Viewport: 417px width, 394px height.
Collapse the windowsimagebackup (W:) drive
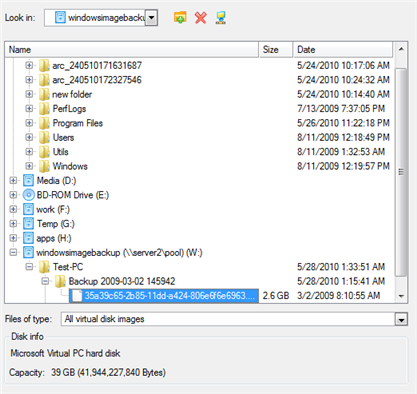pos(13,252)
